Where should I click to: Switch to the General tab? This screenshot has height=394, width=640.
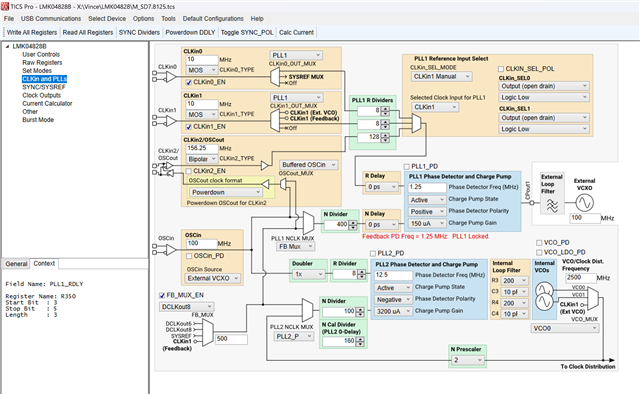[x=16, y=264]
